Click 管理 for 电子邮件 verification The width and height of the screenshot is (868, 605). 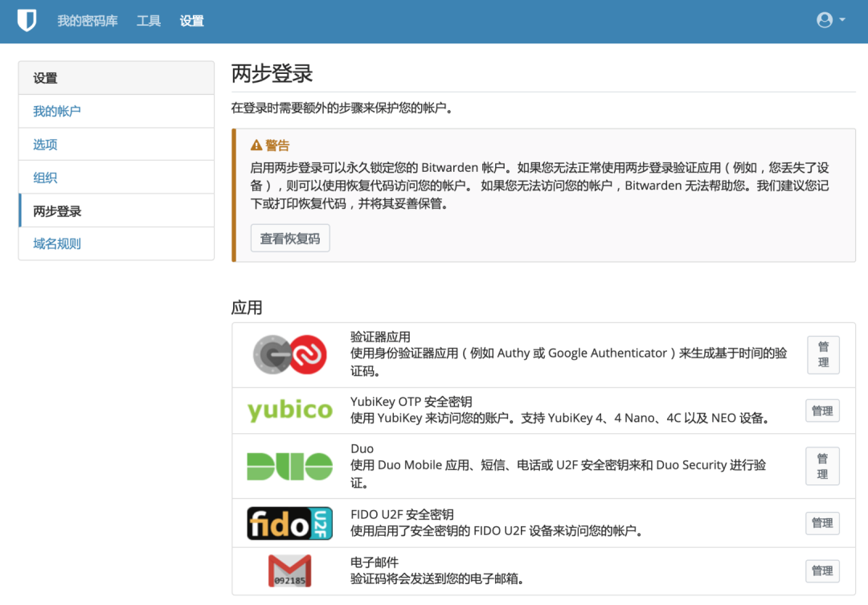822,570
